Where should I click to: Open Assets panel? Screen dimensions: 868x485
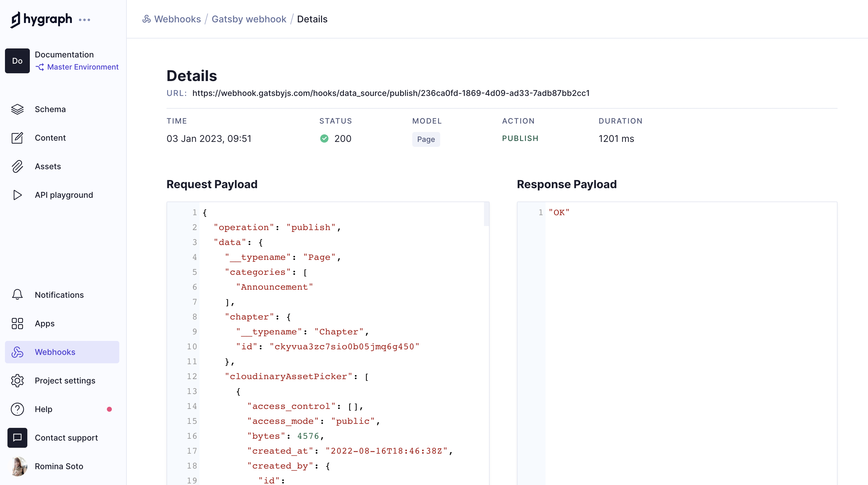[48, 165]
